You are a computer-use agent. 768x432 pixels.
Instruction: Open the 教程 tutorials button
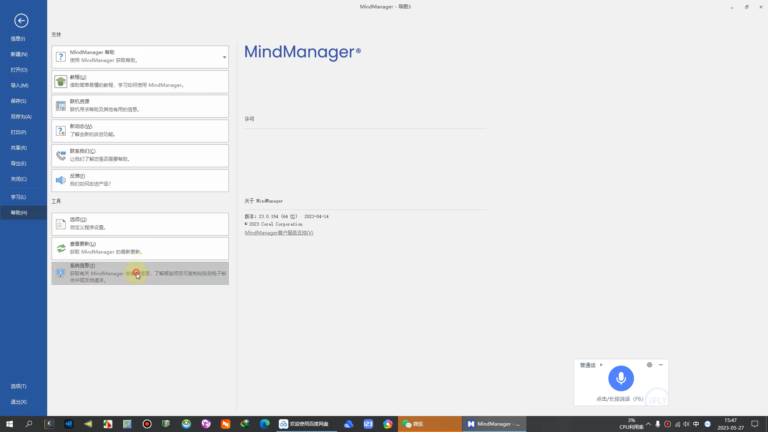pyautogui.click(x=140, y=81)
